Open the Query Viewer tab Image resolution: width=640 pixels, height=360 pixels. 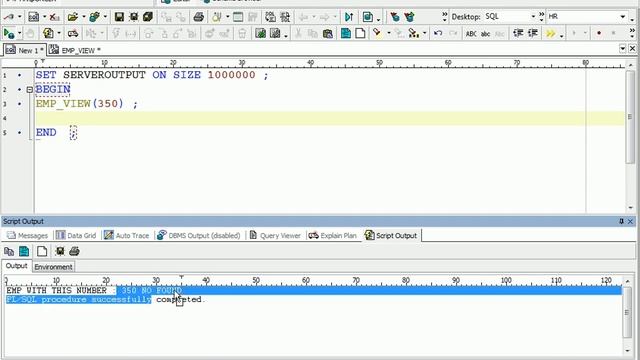(x=275, y=236)
